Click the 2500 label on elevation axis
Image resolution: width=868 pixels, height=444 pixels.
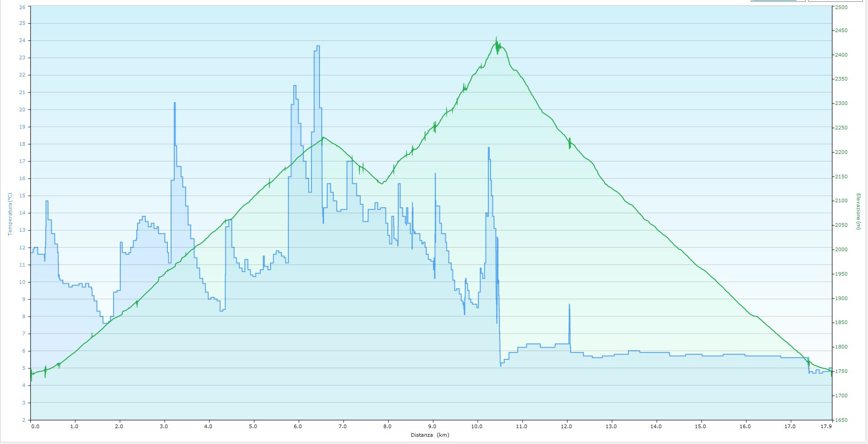(x=841, y=6)
